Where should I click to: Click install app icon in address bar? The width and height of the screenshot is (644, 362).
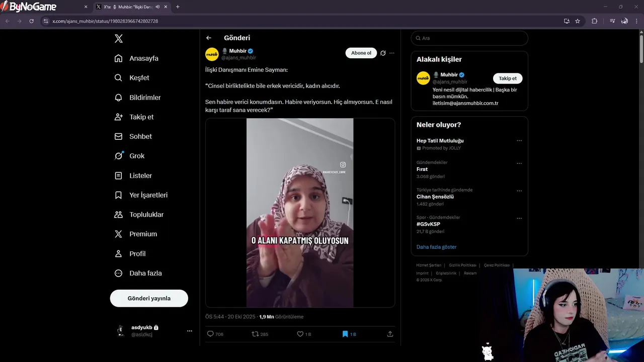(x=567, y=21)
